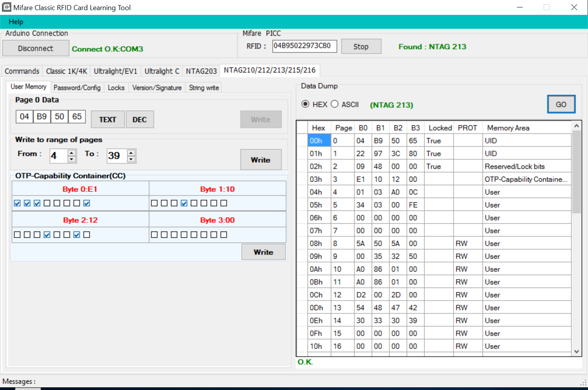
Task: Click the To page number field
Action: [x=117, y=156]
